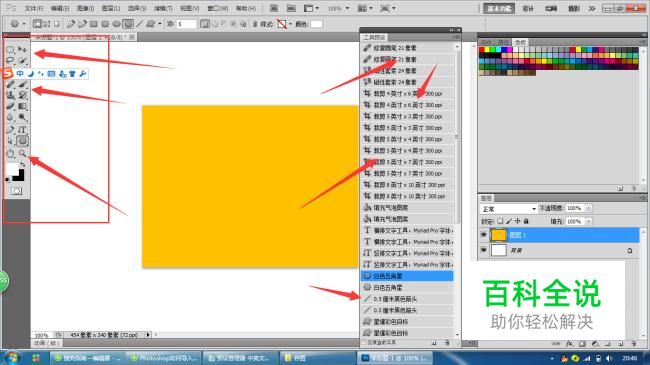
Task: Open the Opacity slider dropdown
Action: click(588, 208)
